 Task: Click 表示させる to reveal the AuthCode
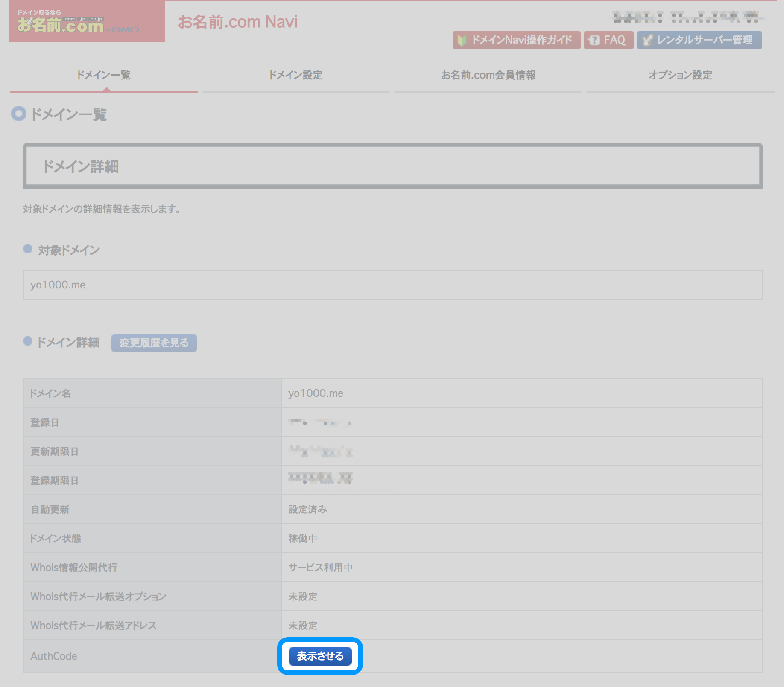point(320,656)
